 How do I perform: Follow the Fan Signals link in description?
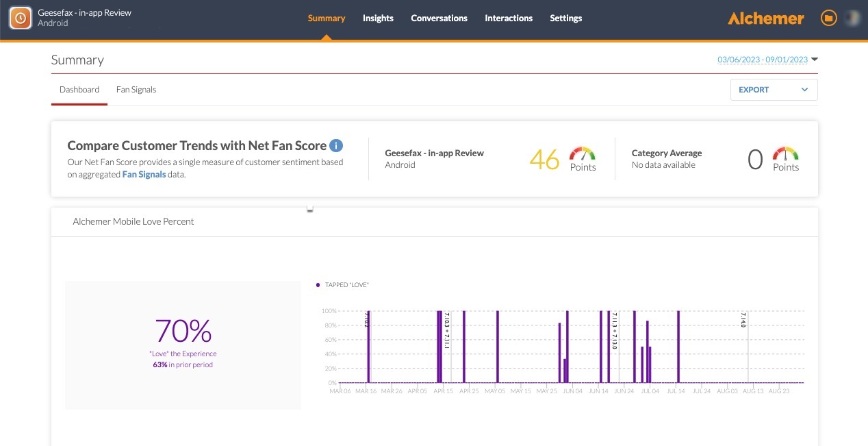[x=144, y=175]
